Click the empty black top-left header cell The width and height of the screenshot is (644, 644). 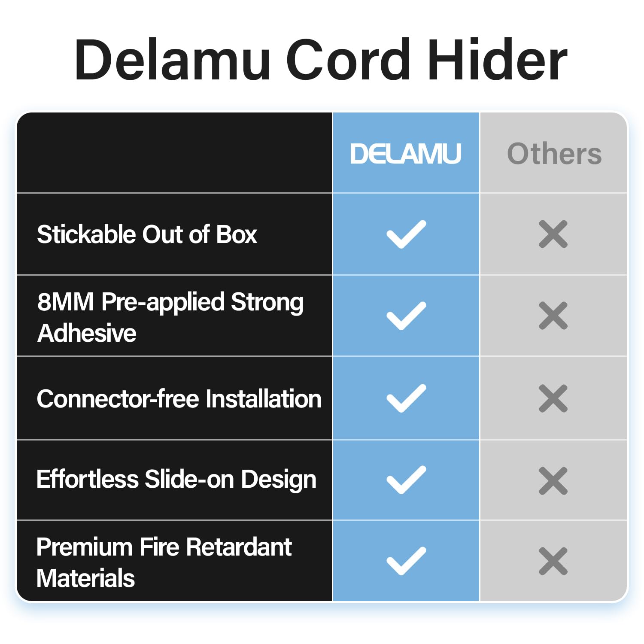point(174,153)
